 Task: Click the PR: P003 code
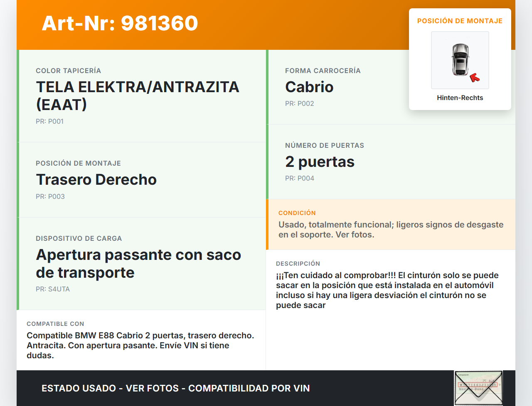(x=50, y=196)
